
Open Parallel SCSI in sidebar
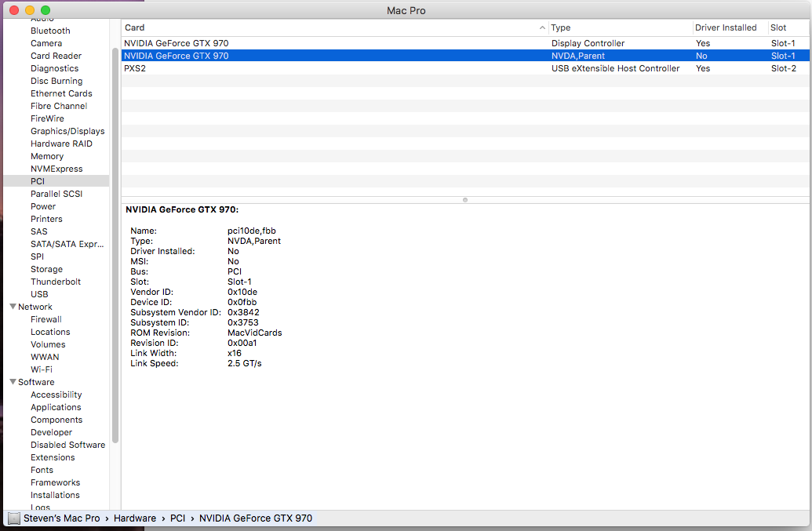pyautogui.click(x=56, y=194)
